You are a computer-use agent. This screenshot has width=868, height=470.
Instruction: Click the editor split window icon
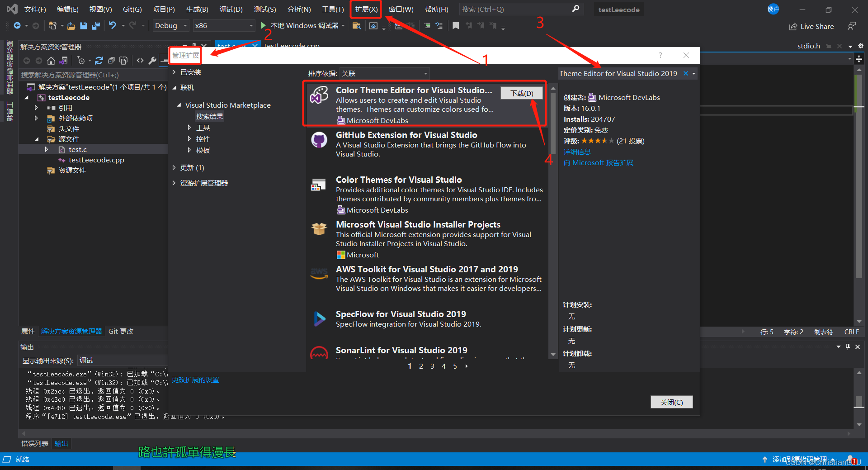click(x=859, y=59)
